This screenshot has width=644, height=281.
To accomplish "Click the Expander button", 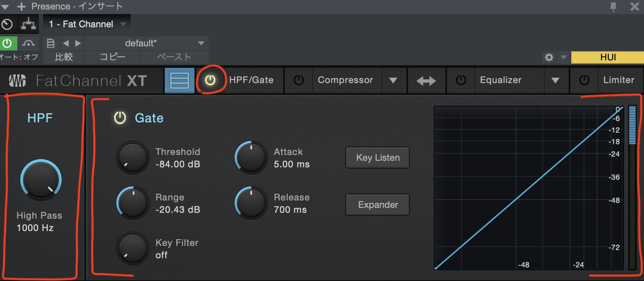I will click(x=377, y=205).
